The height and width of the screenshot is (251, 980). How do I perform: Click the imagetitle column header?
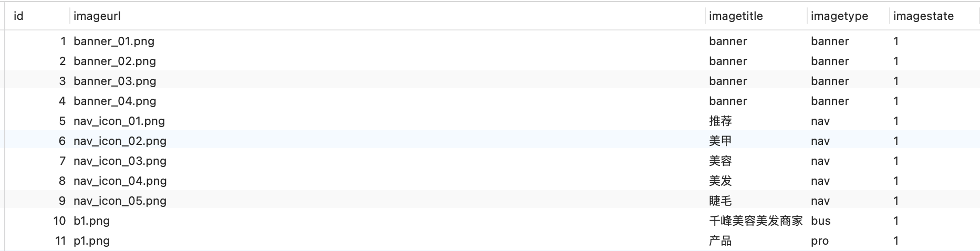tap(756, 16)
